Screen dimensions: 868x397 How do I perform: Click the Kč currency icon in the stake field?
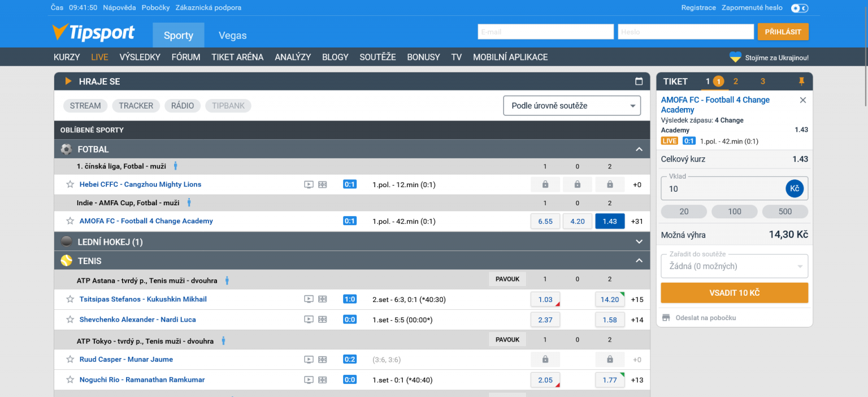[794, 188]
